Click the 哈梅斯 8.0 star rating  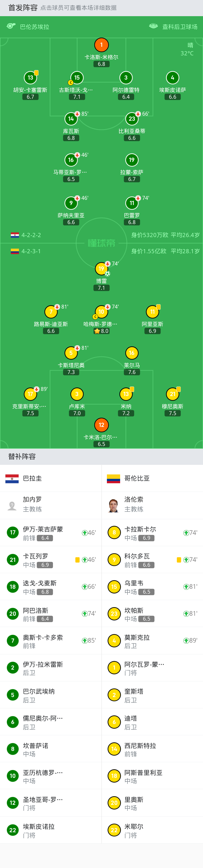click(101, 331)
